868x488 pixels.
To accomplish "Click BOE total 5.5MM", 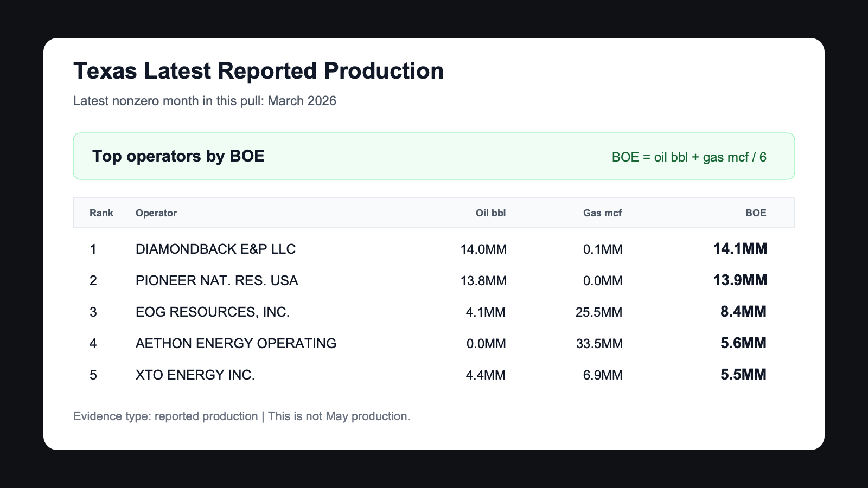I will pos(743,375).
